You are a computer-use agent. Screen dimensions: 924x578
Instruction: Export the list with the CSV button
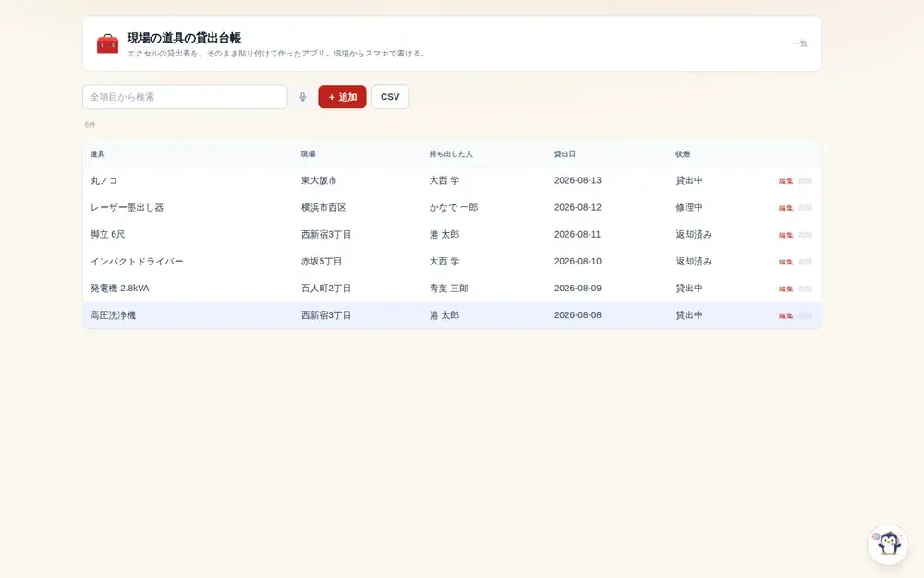click(x=390, y=97)
